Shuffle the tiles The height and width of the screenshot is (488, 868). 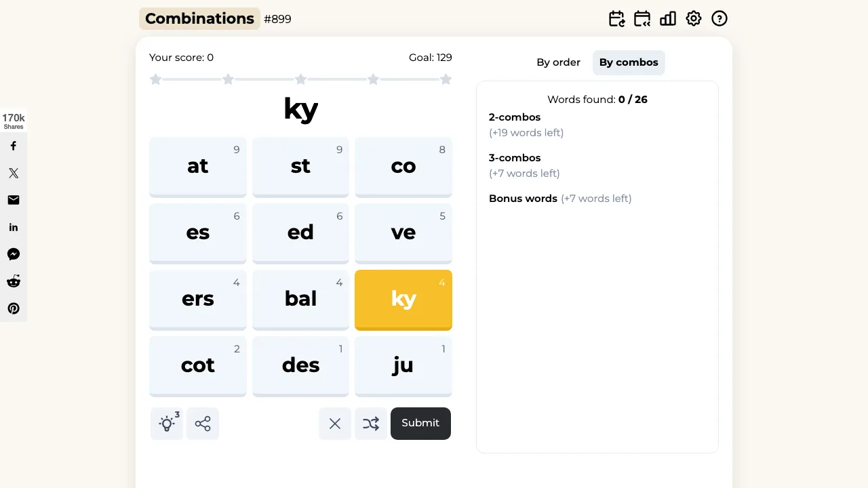371,424
